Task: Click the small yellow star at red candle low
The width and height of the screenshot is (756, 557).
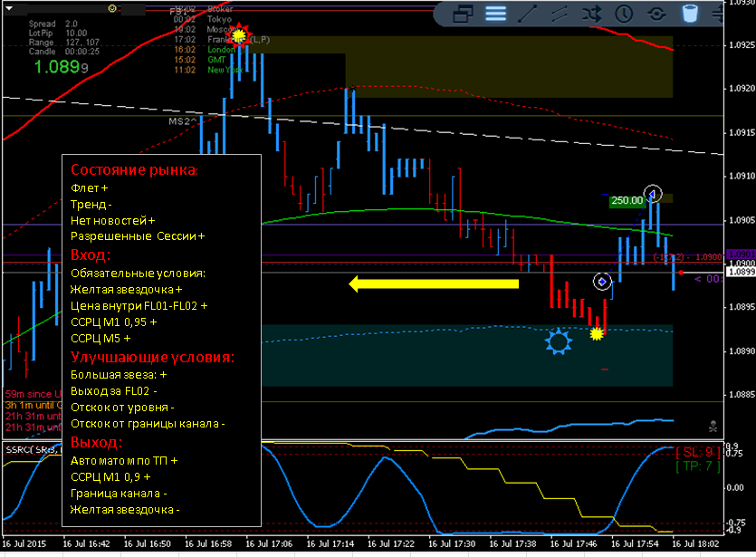Action: pos(597,333)
